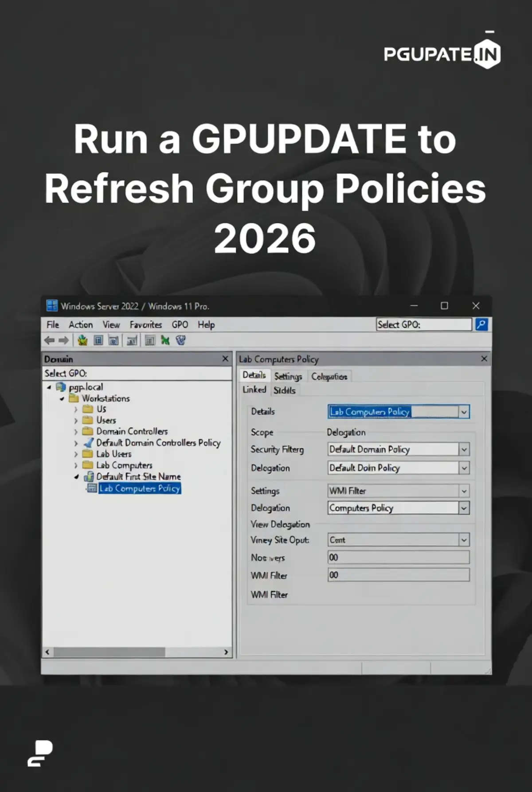Close the Lab Computers Policy pane

pyautogui.click(x=484, y=359)
